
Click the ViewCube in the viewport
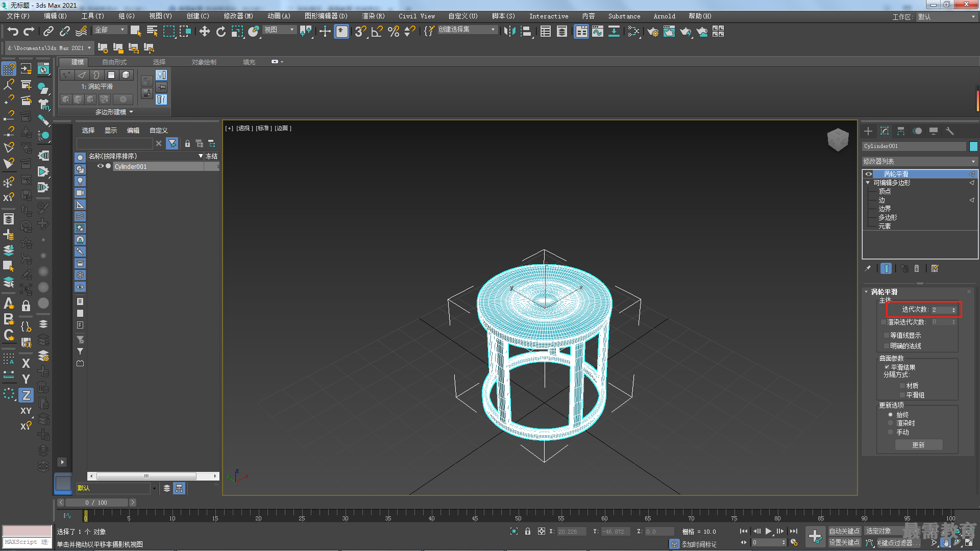[x=838, y=139]
